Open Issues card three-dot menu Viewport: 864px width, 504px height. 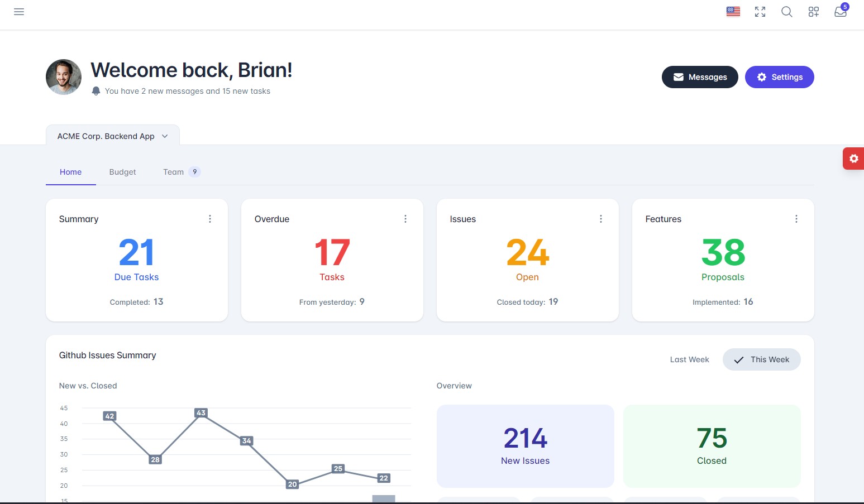pos(601,219)
